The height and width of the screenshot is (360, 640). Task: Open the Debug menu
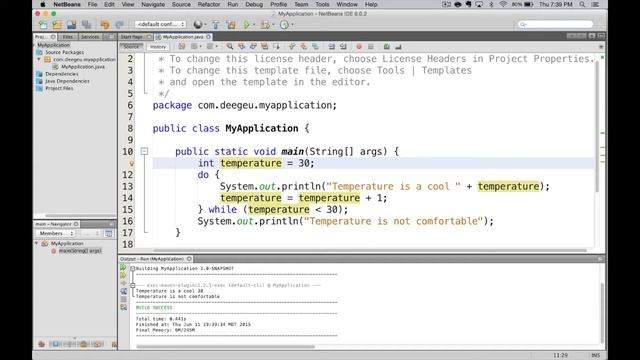[254, 4]
